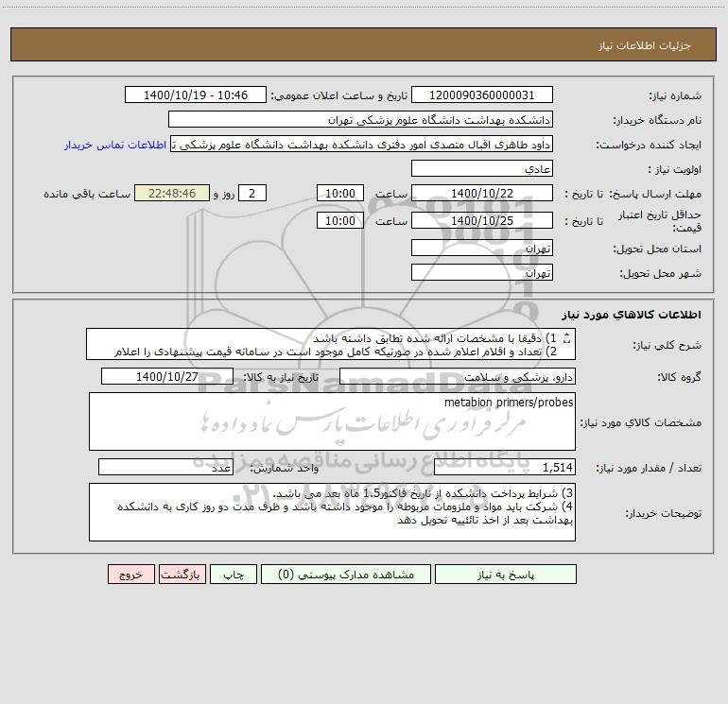Click the پاسخ به نیاز button
Image resolution: width=728 pixels, height=704 pixels.
click(506, 574)
